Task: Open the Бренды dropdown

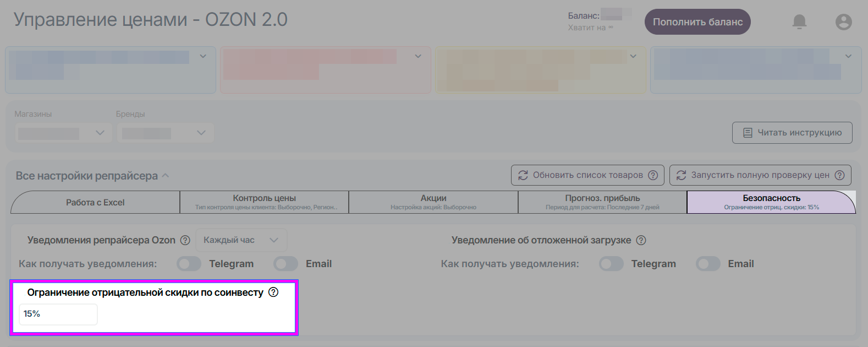Action: coord(165,133)
